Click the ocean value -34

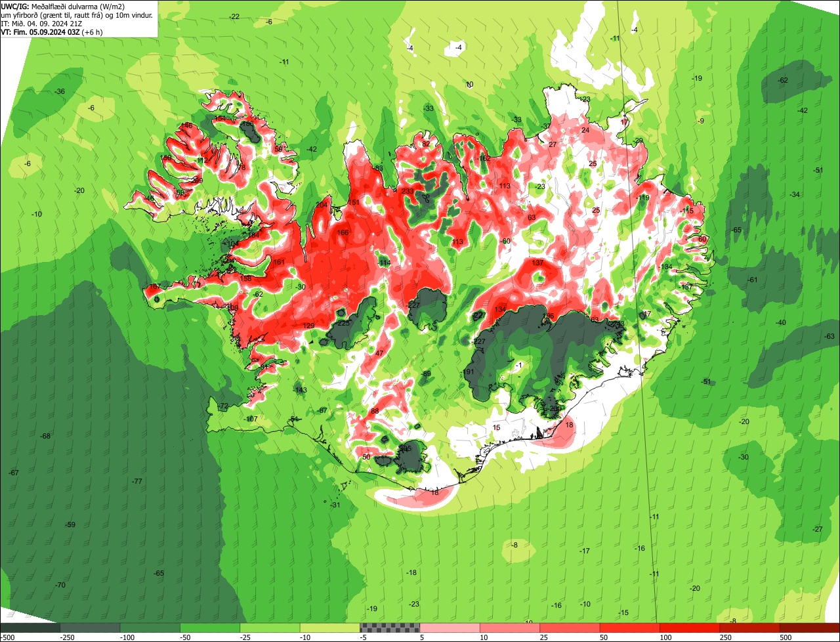pyautogui.click(x=795, y=194)
